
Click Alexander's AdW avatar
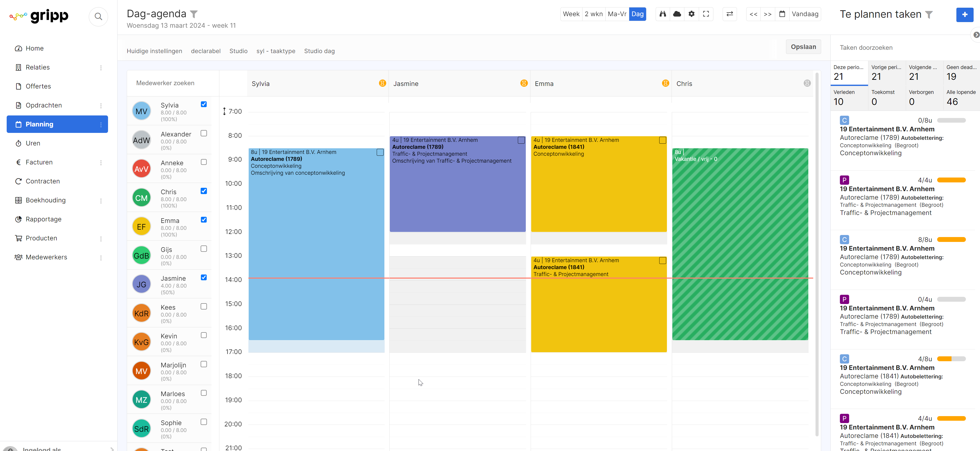[141, 140]
